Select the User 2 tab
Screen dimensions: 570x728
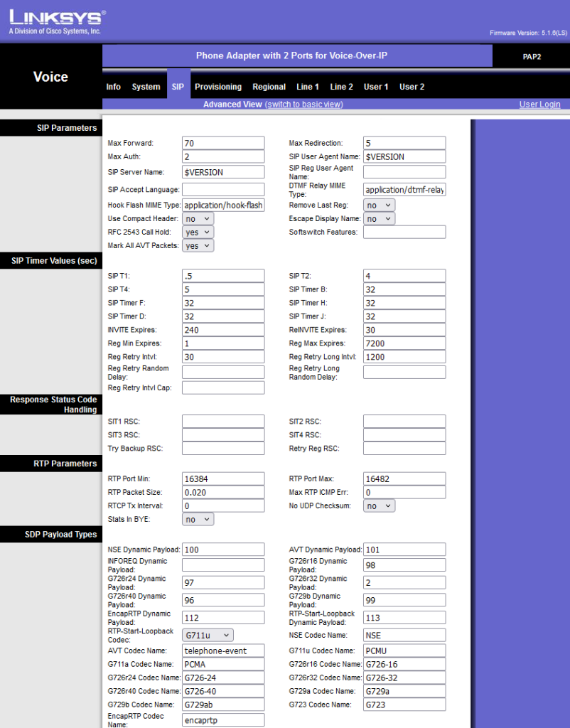(412, 87)
